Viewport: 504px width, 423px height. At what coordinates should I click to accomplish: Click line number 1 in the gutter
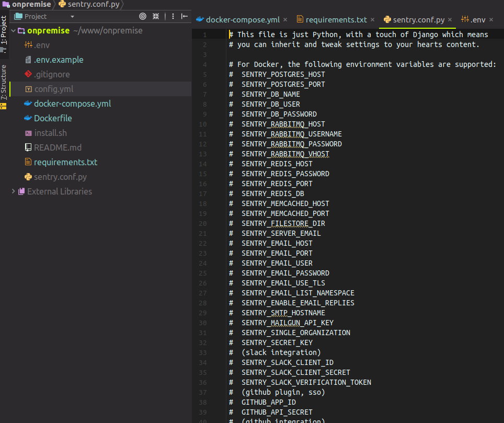click(x=204, y=35)
